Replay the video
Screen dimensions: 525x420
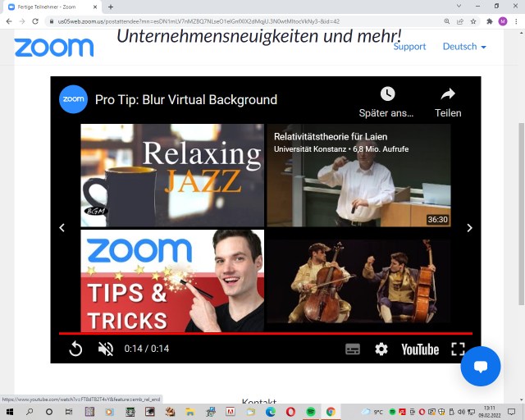(x=75, y=349)
